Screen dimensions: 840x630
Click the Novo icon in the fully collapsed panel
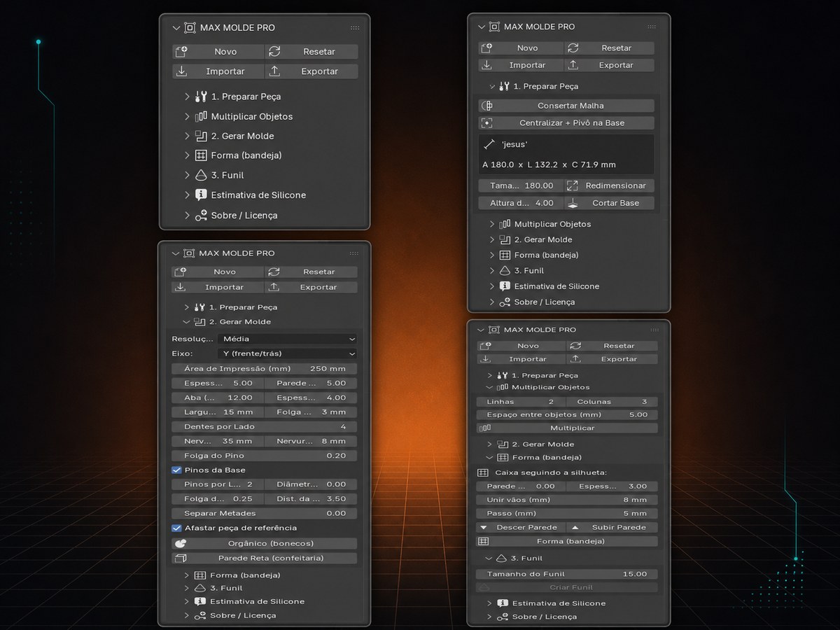coord(181,51)
